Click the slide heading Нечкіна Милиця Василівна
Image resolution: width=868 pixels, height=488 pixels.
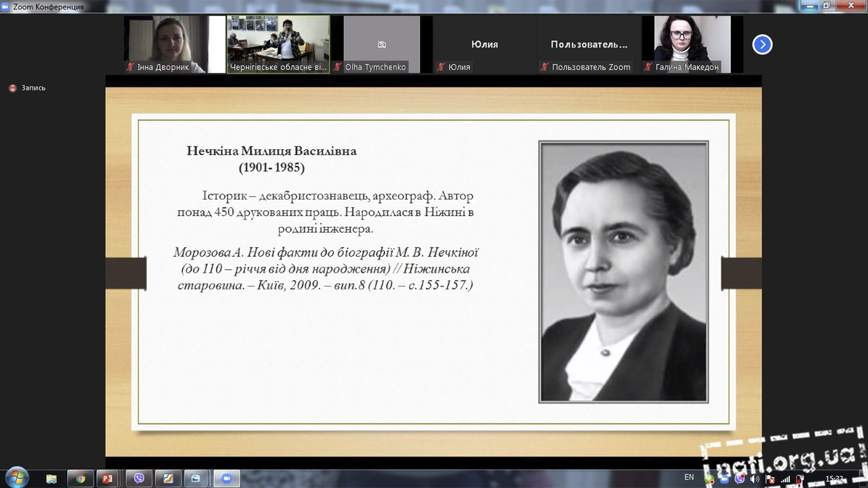[x=271, y=151]
